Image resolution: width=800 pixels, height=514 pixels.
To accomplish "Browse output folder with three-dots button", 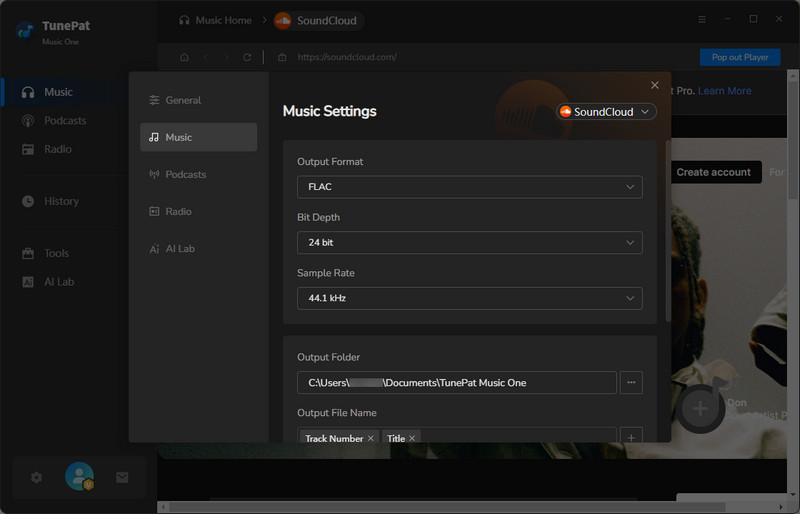I will tap(630, 382).
